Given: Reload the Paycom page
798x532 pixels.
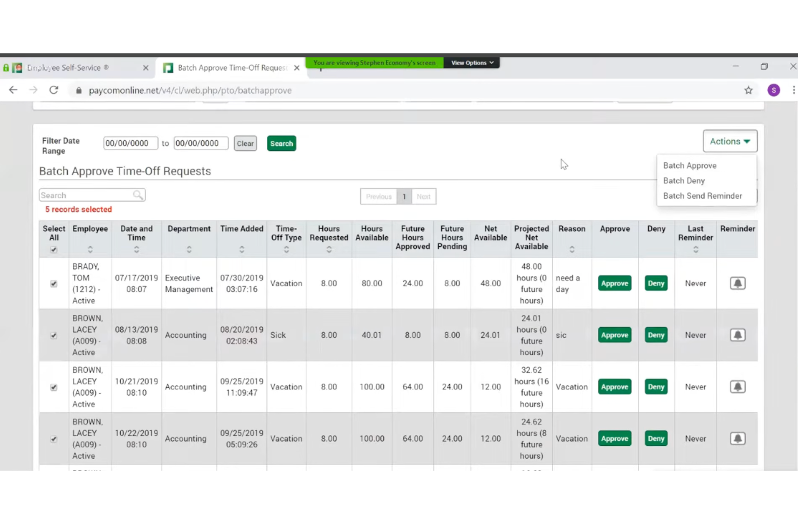Looking at the screenshot, I should [54, 90].
